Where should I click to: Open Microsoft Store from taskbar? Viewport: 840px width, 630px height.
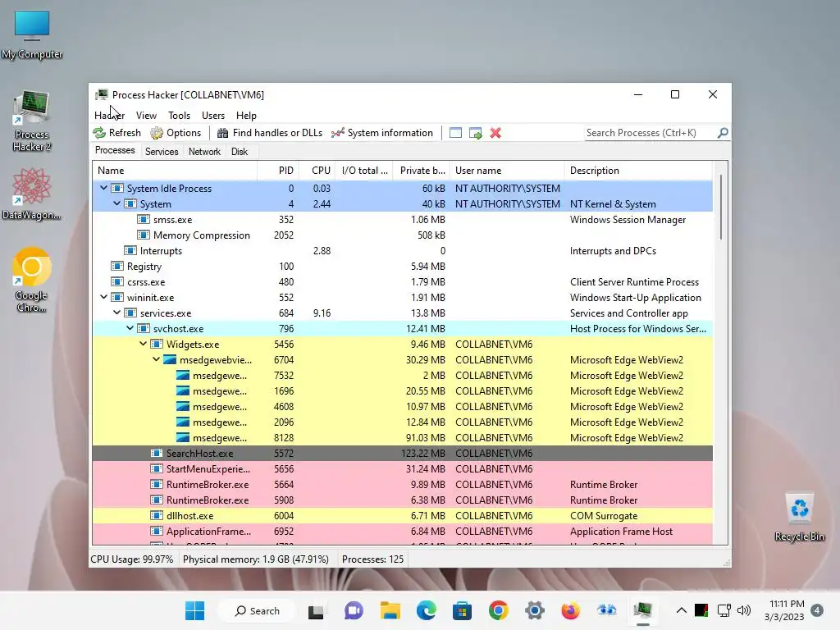462,610
